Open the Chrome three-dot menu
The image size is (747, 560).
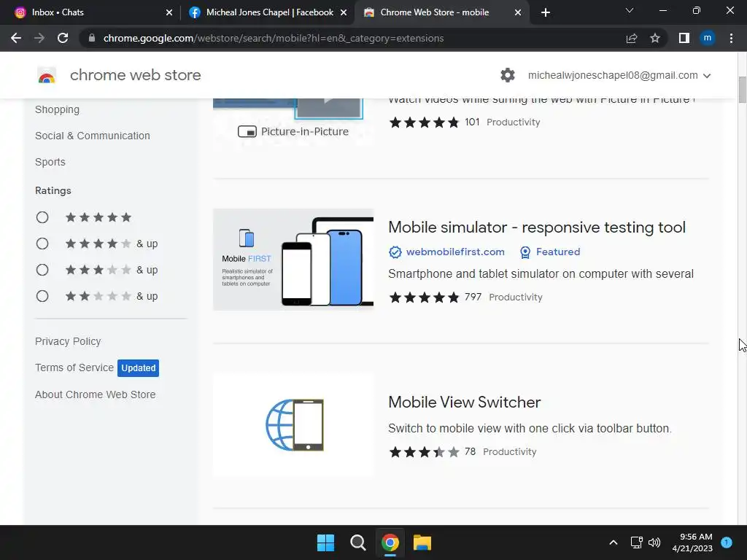point(731,38)
